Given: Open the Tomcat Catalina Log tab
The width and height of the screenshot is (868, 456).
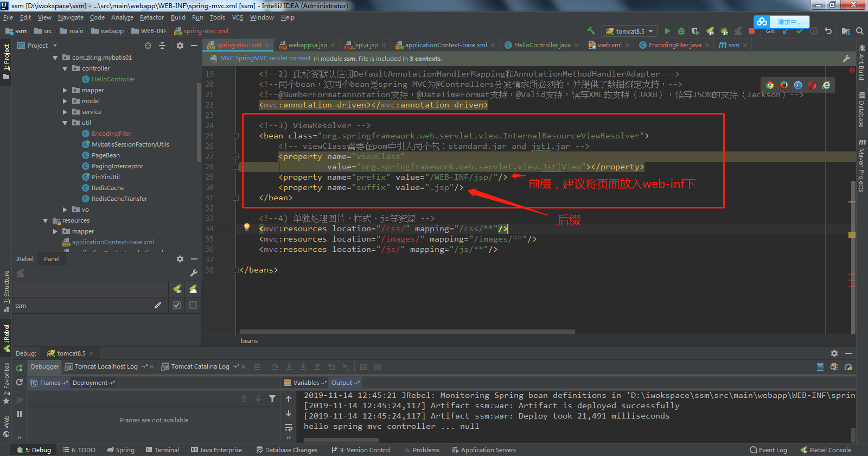Looking at the screenshot, I should pyautogui.click(x=200, y=366).
